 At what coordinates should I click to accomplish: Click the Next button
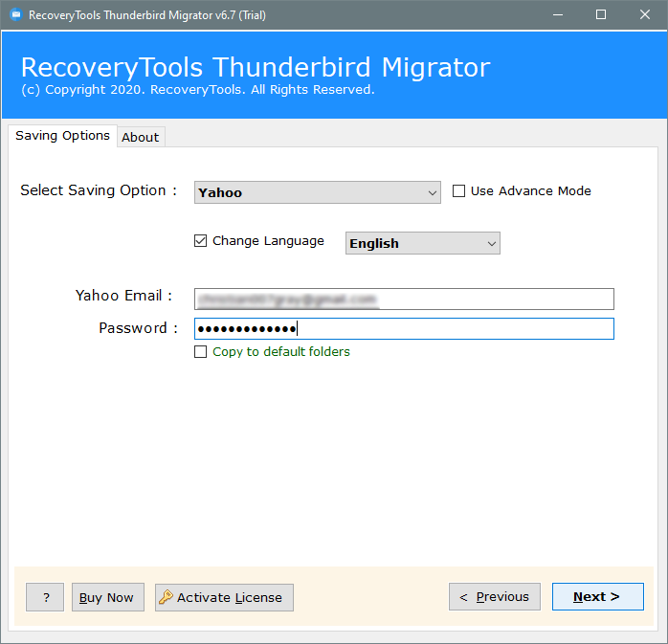[x=598, y=597]
